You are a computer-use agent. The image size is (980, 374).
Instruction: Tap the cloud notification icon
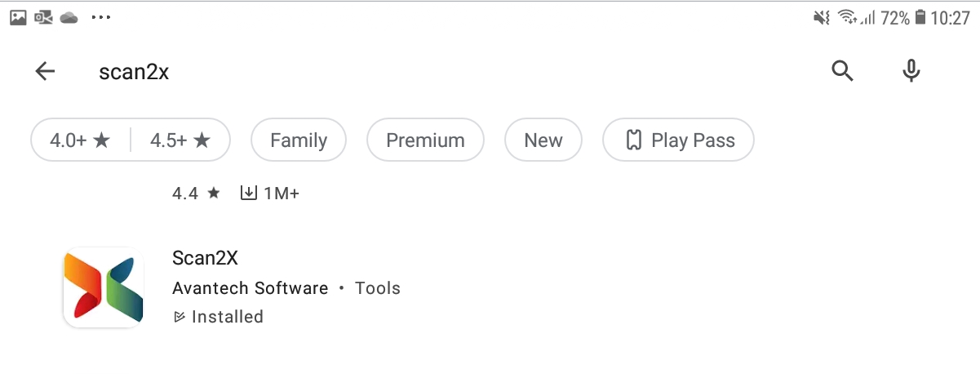69,17
